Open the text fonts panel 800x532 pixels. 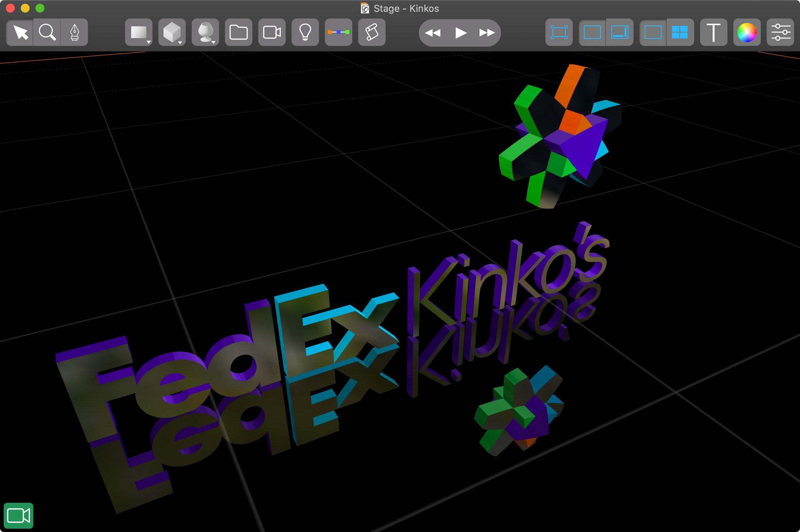coord(714,33)
